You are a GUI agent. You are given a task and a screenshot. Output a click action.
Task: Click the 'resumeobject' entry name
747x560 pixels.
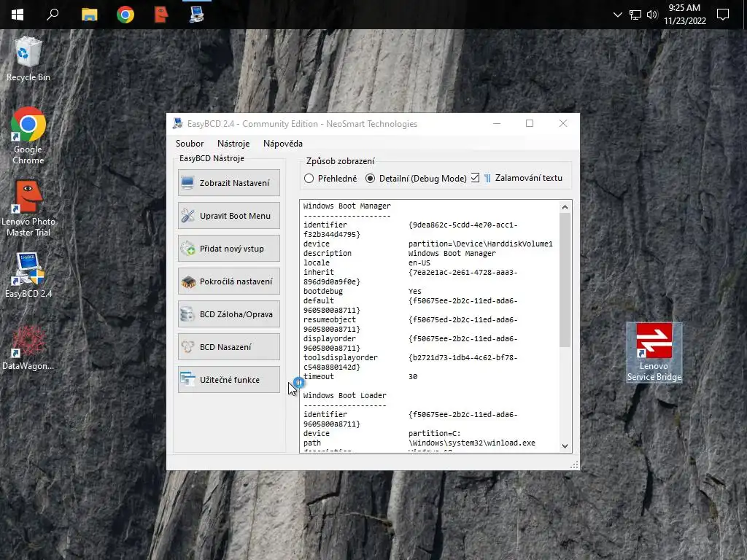click(329, 319)
